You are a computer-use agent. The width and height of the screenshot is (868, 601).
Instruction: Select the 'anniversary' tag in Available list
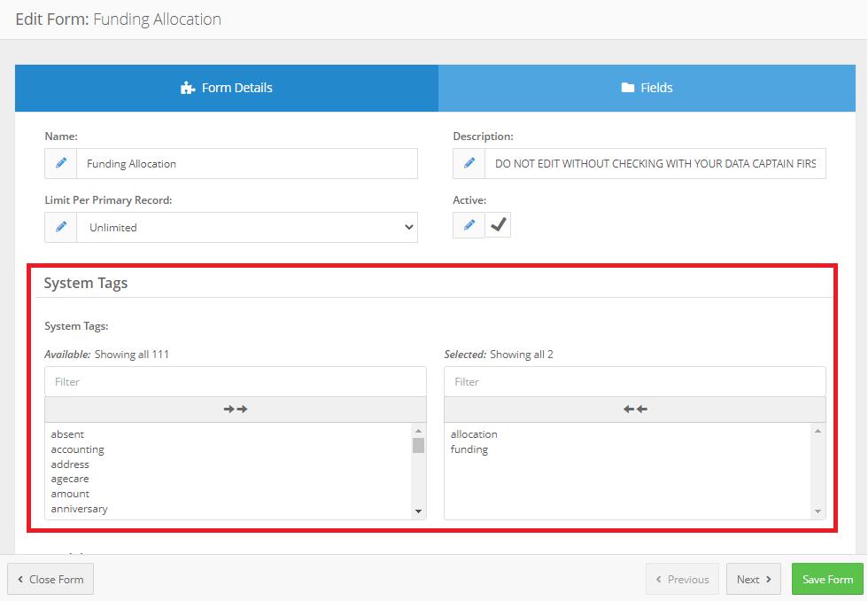[x=79, y=509]
